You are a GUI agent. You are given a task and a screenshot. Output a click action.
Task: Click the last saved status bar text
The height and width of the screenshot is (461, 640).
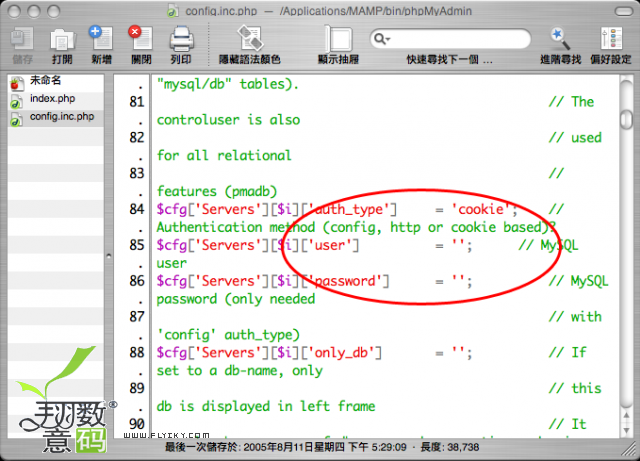(286, 447)
